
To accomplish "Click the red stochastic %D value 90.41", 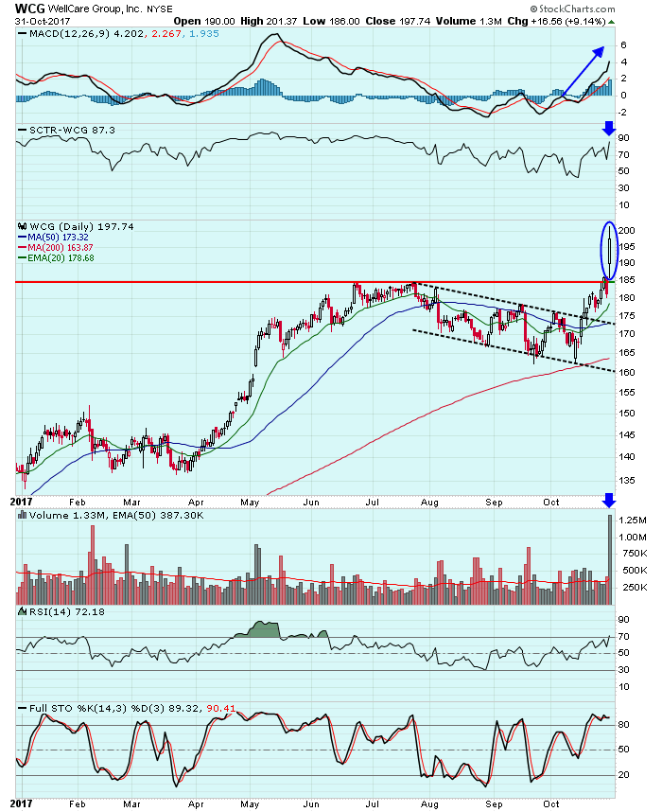I will tap(221, 708).
